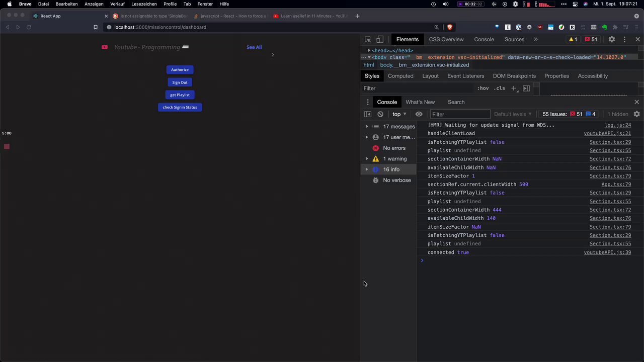Open the Default levels dropdown
This screenshot has width=644, height=362.
(x=513, y=114)
